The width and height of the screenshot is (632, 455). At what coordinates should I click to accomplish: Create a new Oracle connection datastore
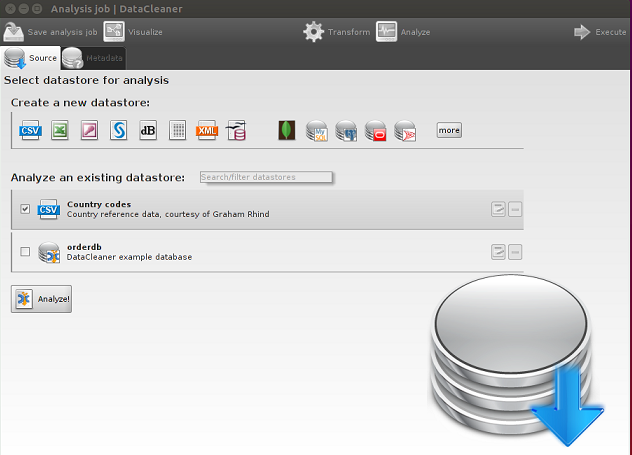tap(375, 131)
